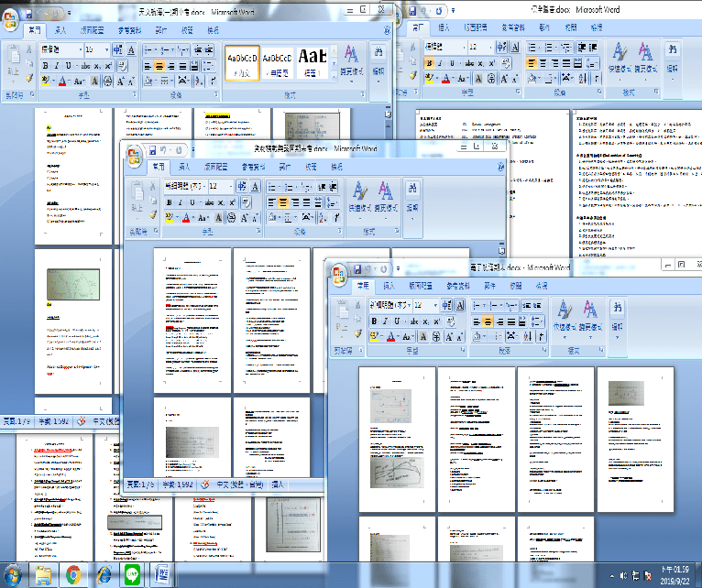The width and height of the screenshot is (702, 588).
Task: Click Help question mark in middle Word window
Action: tap(500, 167)
